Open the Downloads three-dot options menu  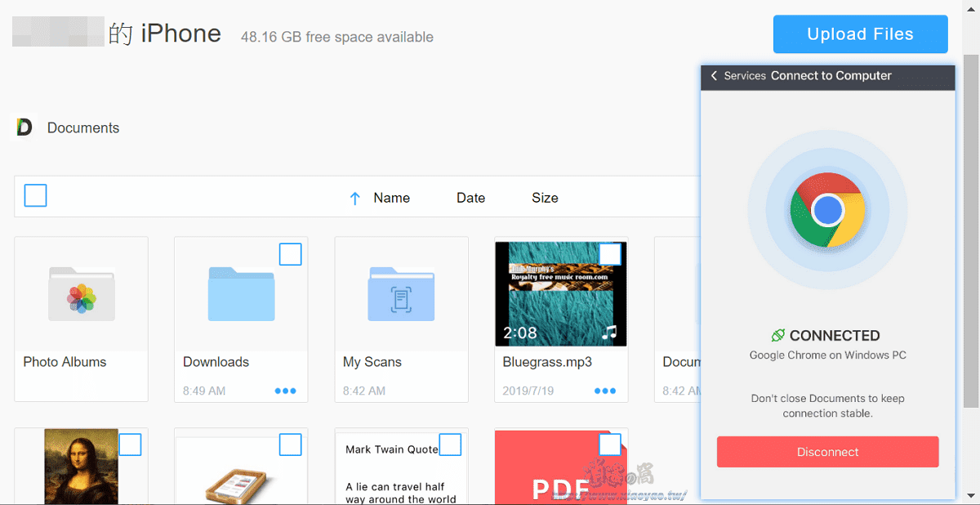coord(285,391)
